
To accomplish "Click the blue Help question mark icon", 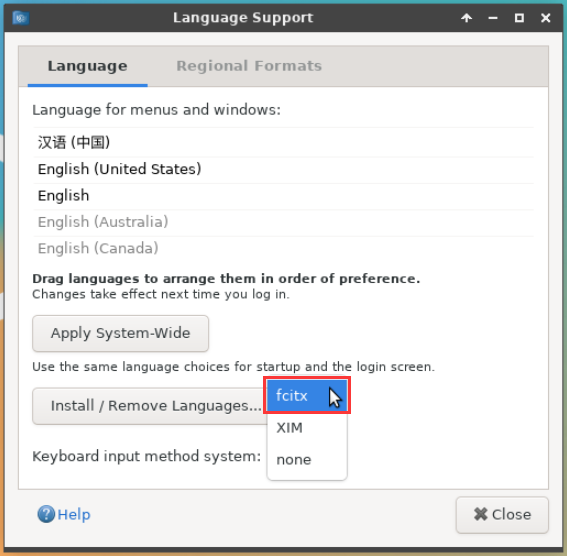I will point(46,514).
